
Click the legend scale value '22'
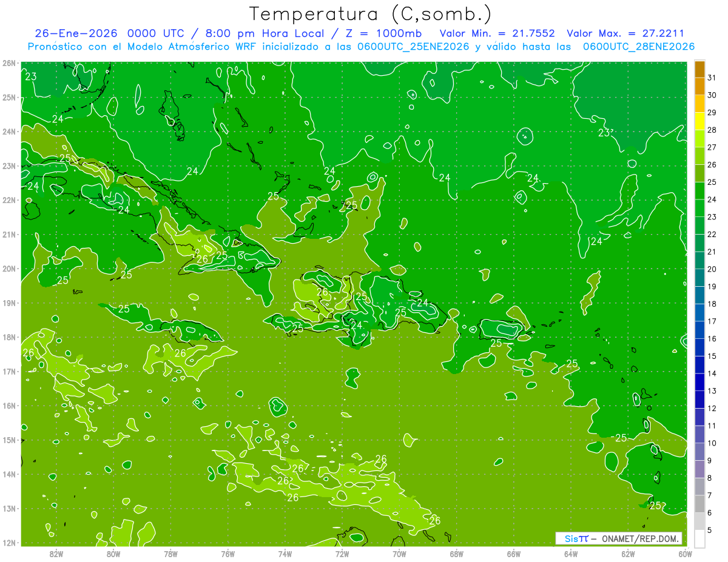[x=712, y=235]
